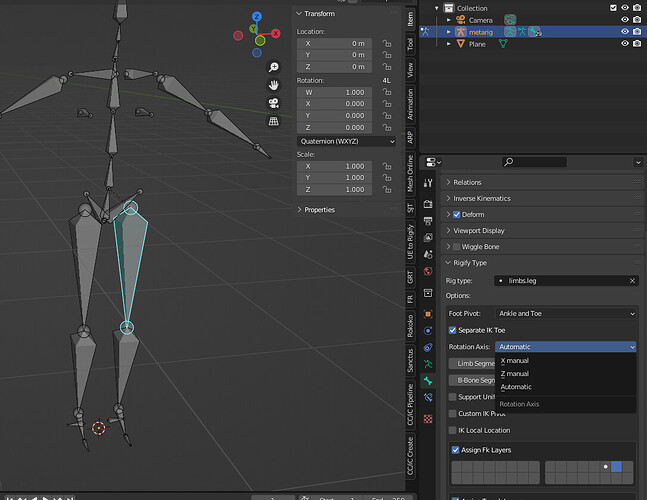This screenshot has height=500, width=647.
Task: Open the Scene properties icon
Action: tap(428, 254)
